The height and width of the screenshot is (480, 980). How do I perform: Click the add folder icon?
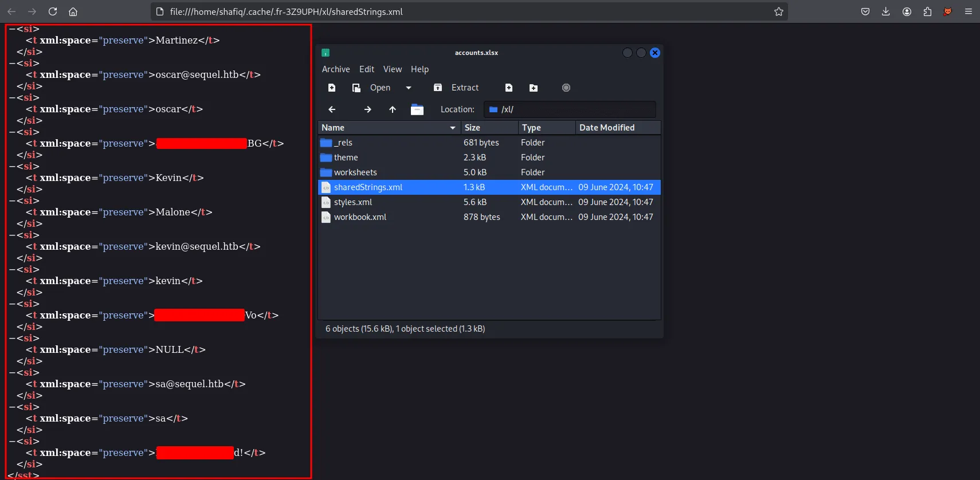534,88
